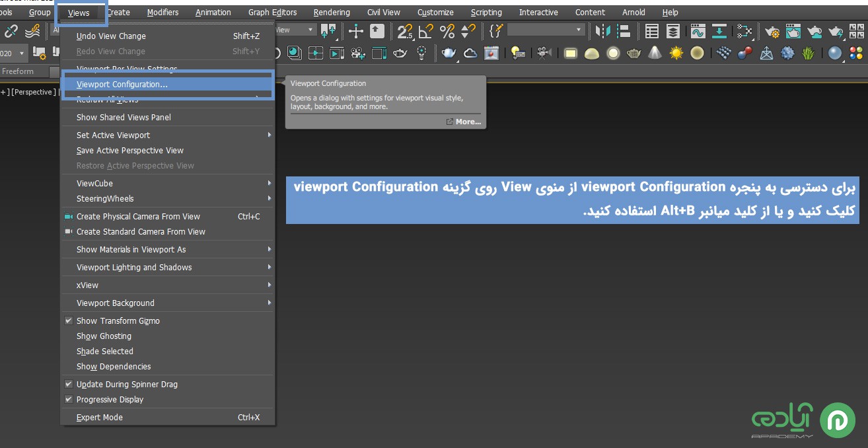Screen dimensions: 868x448
Task: Choose Expert Mode entry
Action: (168, 417)
